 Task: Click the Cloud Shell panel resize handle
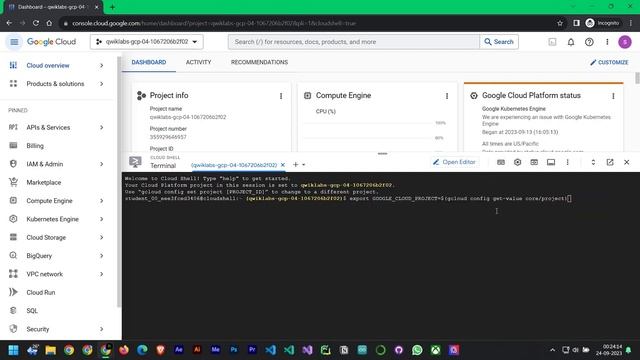tap(382, 154)
